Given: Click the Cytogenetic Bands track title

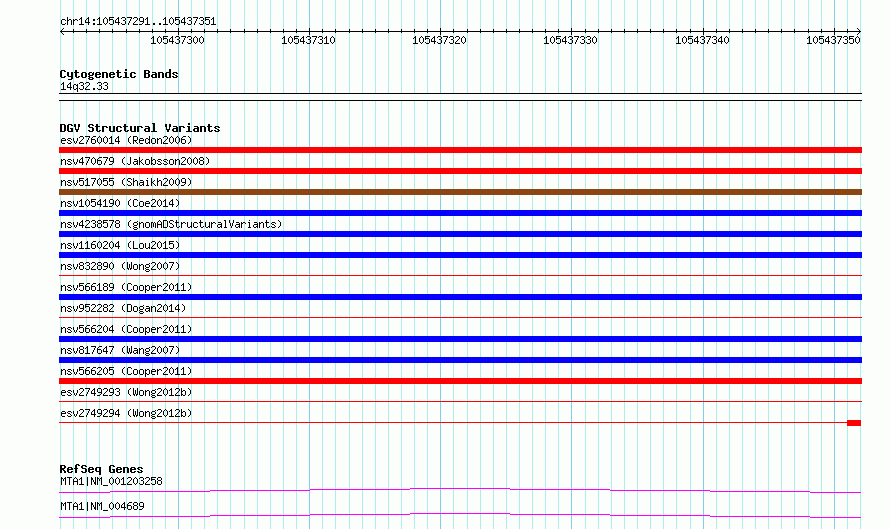Looking at the screenshot, I should click(x=119, y=74).
